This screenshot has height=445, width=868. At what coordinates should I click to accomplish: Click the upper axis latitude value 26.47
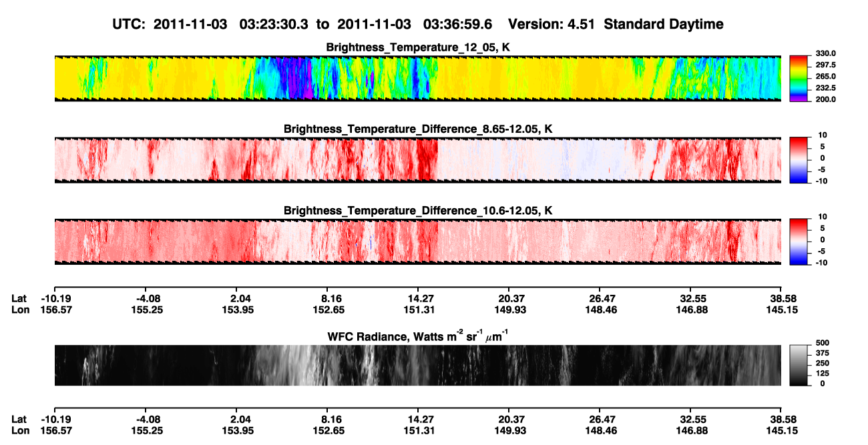(599, 298)
